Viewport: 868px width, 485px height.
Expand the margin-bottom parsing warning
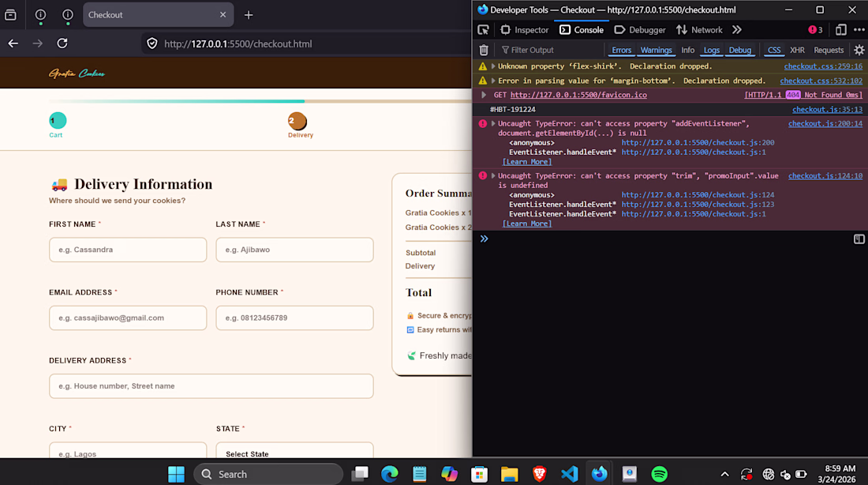[x=493, y=81]
